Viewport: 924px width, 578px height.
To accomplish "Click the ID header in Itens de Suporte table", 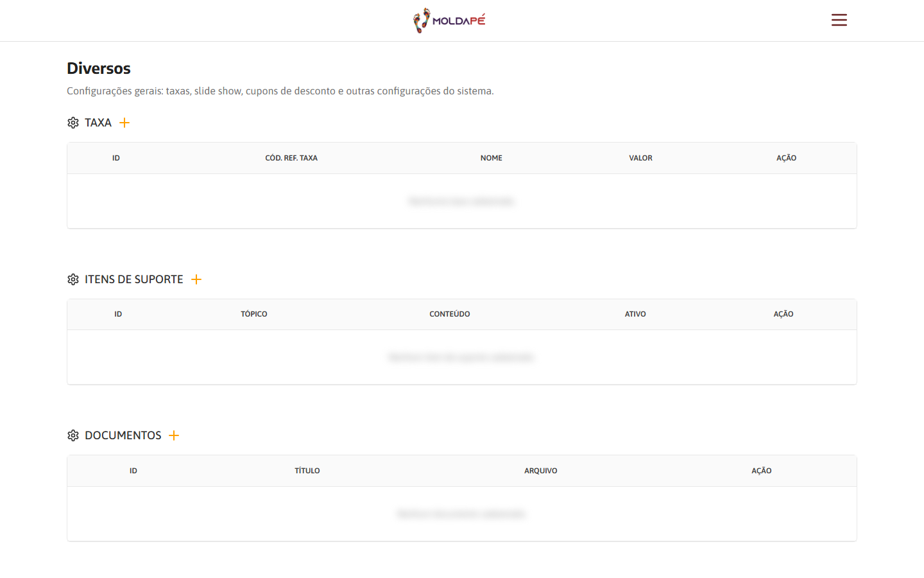I will point(118,314).
